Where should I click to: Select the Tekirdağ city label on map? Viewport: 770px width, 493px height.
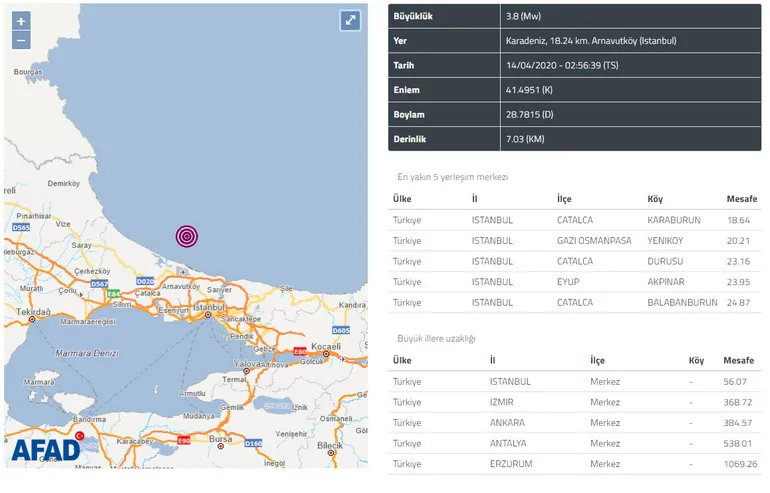tap(26, 313)
